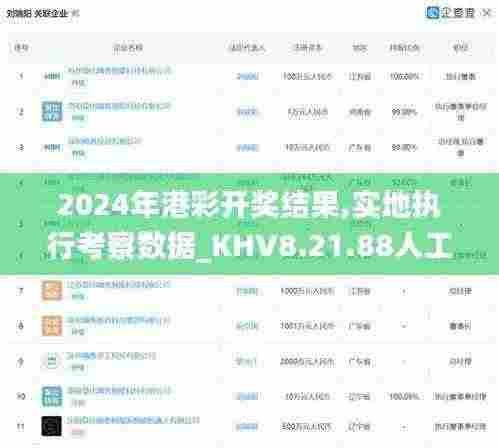Viewport: 499px width, 448px height.
Task: Click the region value in row 2
Action: pyautogui.click(x=360, y=112)
